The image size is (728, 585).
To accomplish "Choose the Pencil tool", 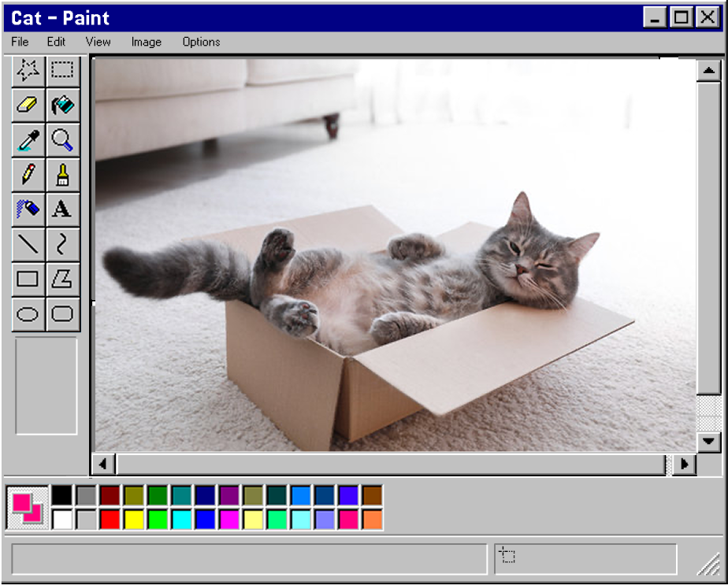I will [x=28, y=175].
